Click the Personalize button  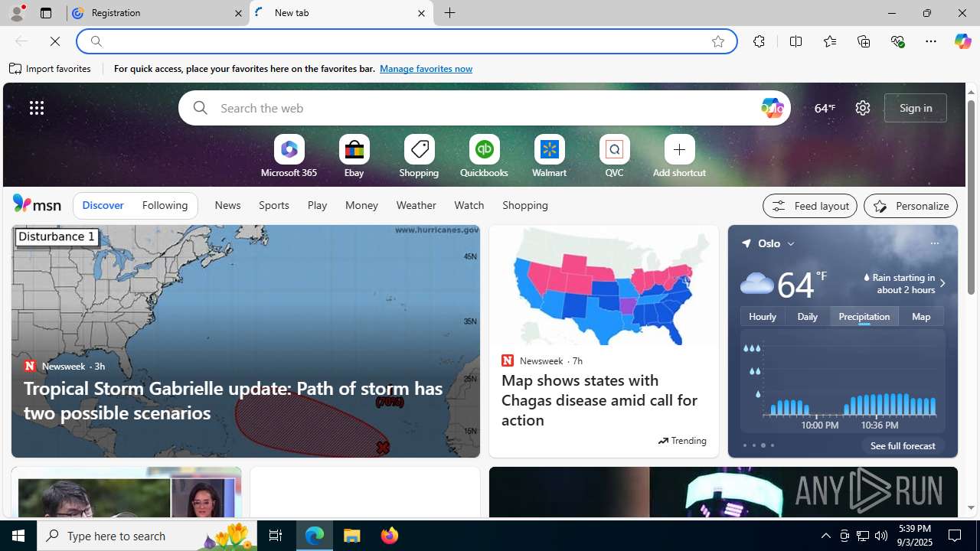point(910,206)
